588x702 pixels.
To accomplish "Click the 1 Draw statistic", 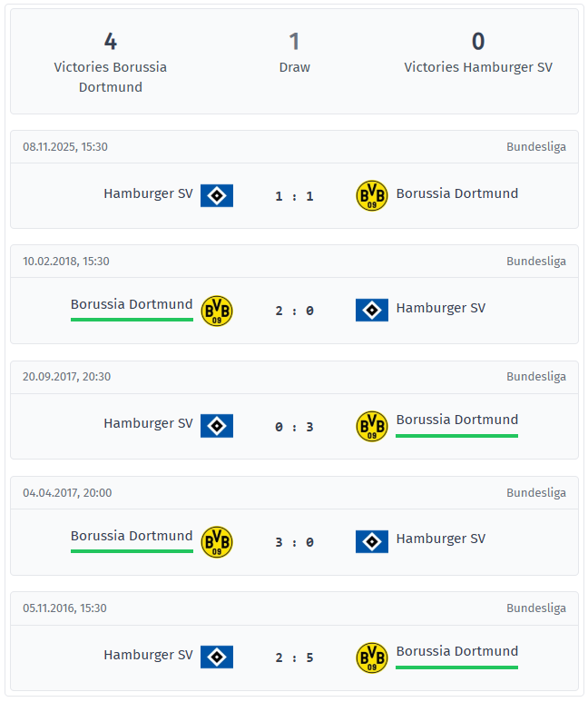I will pyautogui.click(x=294, y=53).
